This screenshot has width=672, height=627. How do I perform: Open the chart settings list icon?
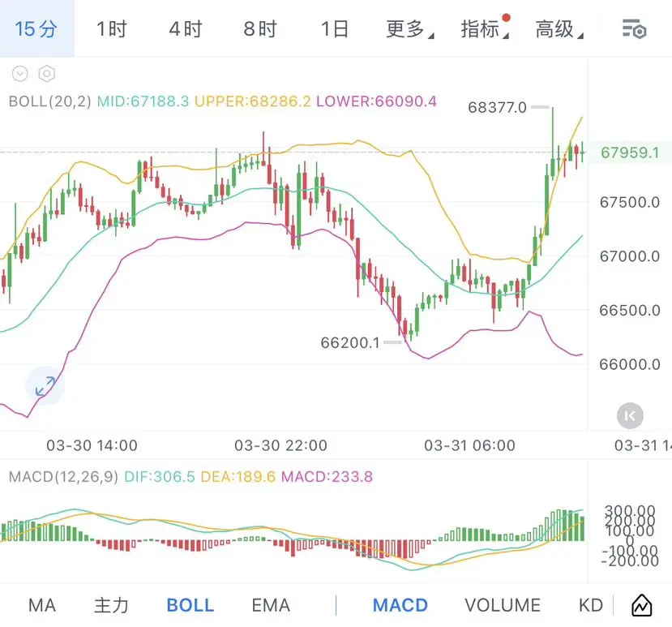(x=634, y=30)
